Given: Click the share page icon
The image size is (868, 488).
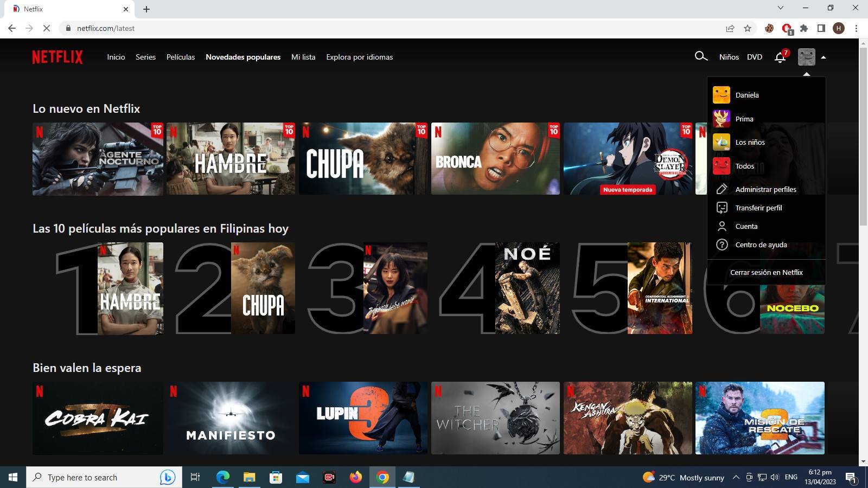Looking at the screenshot, I should 730,28.
